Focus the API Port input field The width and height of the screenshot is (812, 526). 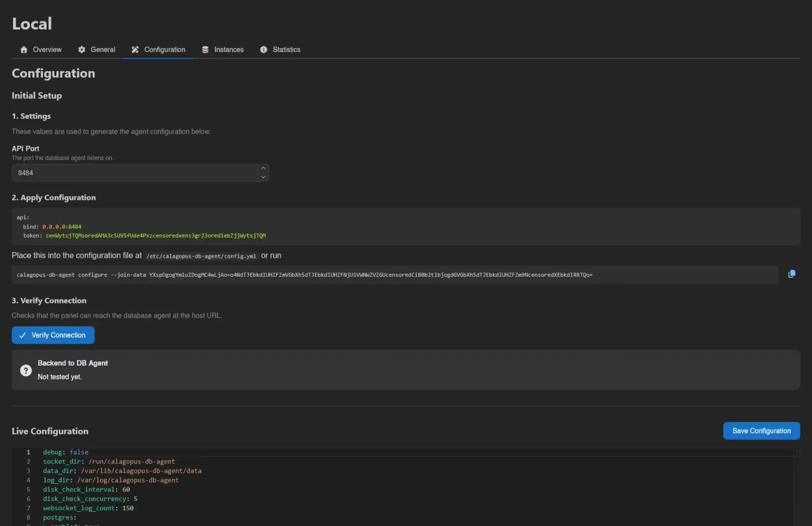click(x=134, y=173)
